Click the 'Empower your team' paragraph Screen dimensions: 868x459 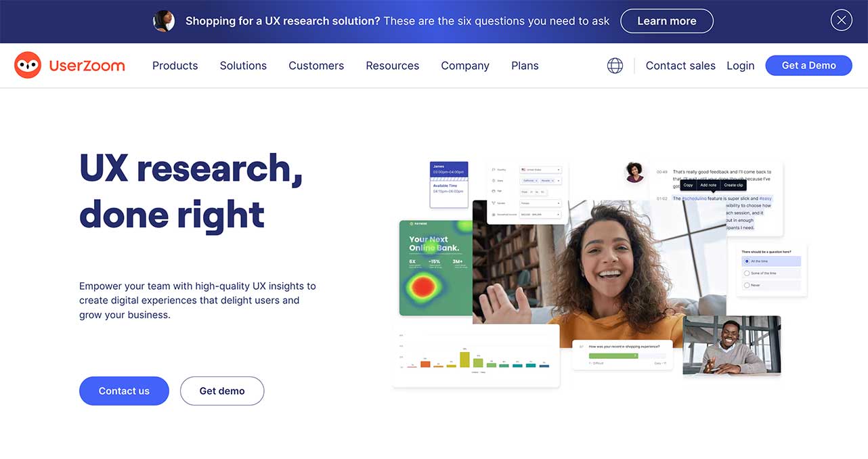(198, 301)
